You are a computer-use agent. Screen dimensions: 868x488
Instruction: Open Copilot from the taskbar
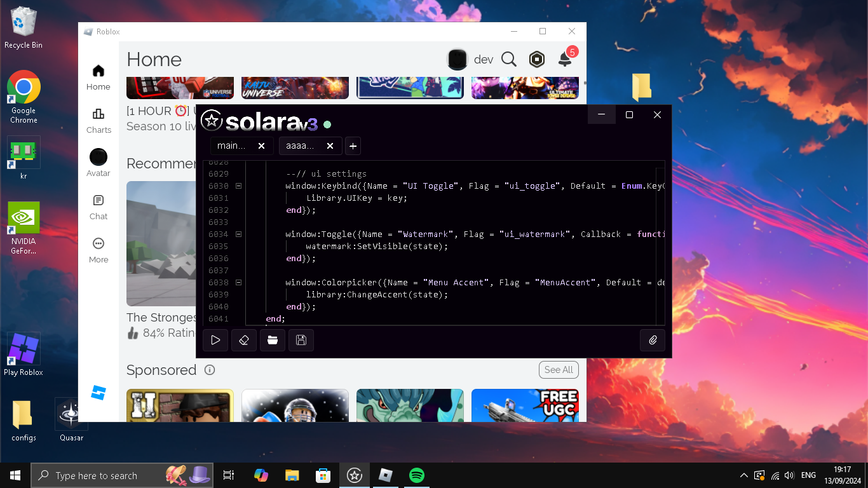(261, 475)
